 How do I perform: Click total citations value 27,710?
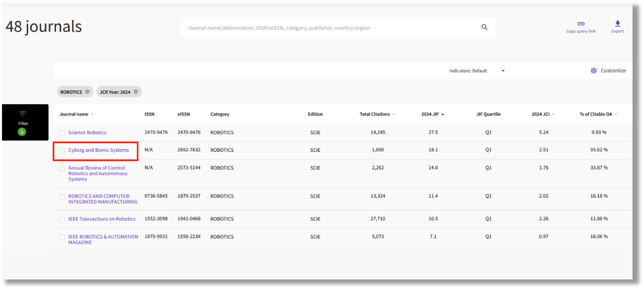tap(378, 219)
